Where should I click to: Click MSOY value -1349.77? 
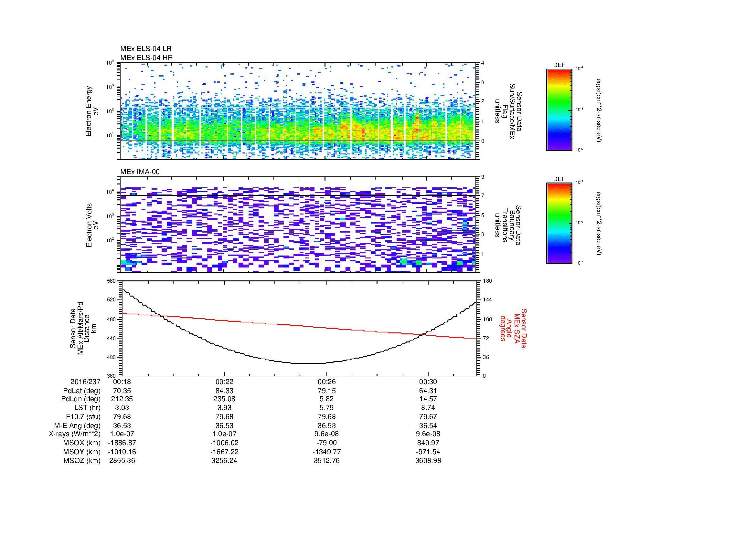click(x=326, y=452)
